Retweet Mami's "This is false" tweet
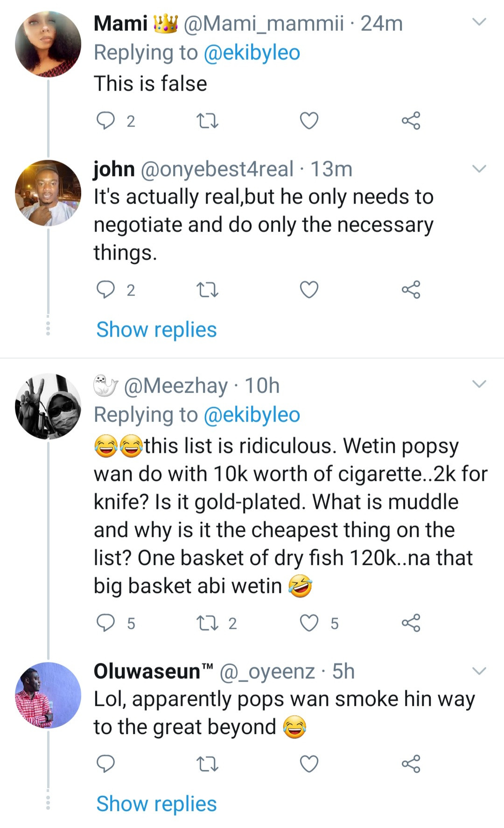Image resolution: width=504 pixels, height=828 pixels. click(x=207, y=121)
